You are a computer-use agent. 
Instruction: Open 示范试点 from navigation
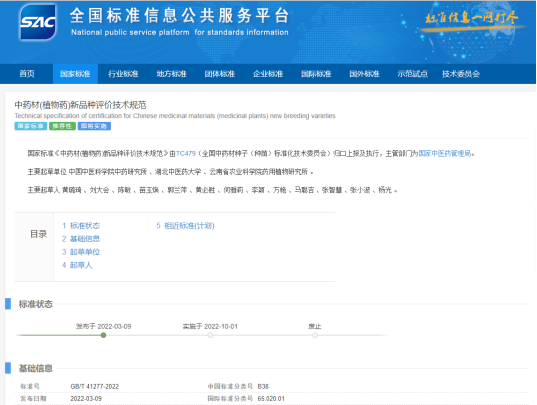[x=413, y=74]
